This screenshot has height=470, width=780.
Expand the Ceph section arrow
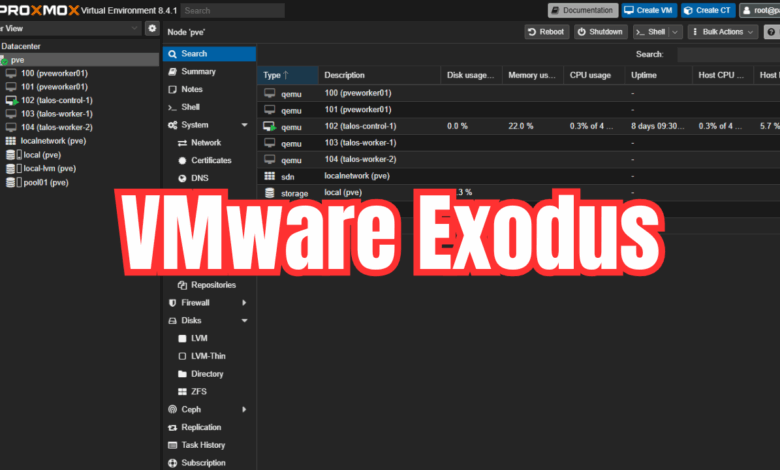(244, 409)
